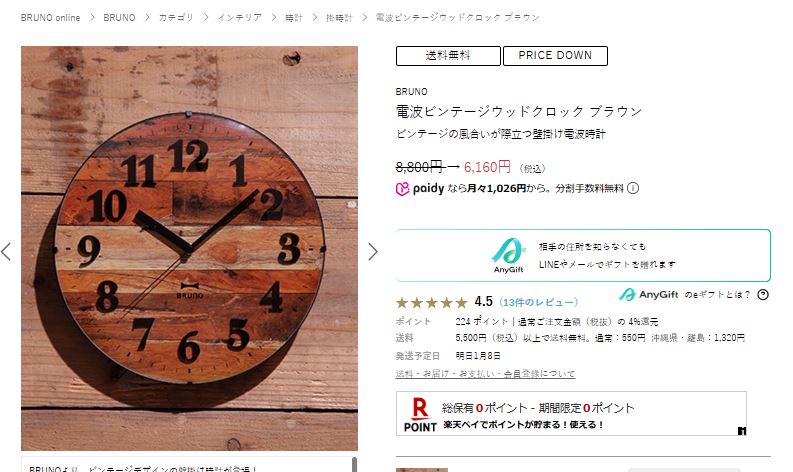Click the 送料無料 badge
This screenshot has width=793, height=472.
(x=448, y=56)
